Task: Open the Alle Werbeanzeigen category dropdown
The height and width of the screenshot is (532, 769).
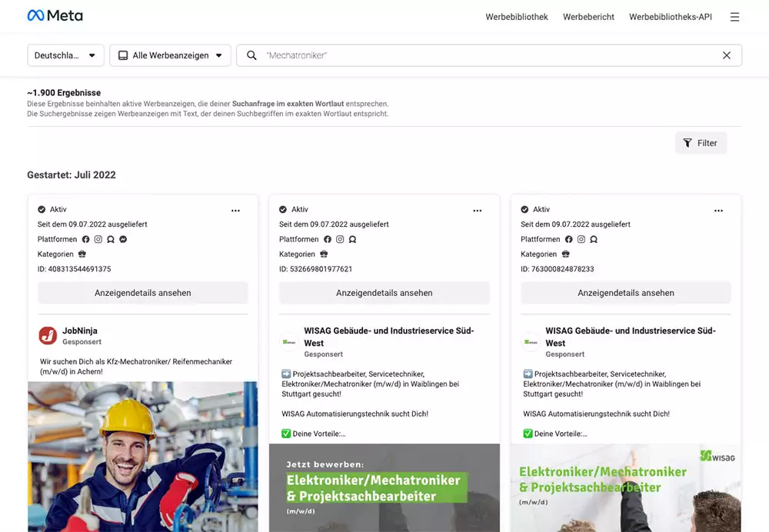Action: [x=170, y=55]
